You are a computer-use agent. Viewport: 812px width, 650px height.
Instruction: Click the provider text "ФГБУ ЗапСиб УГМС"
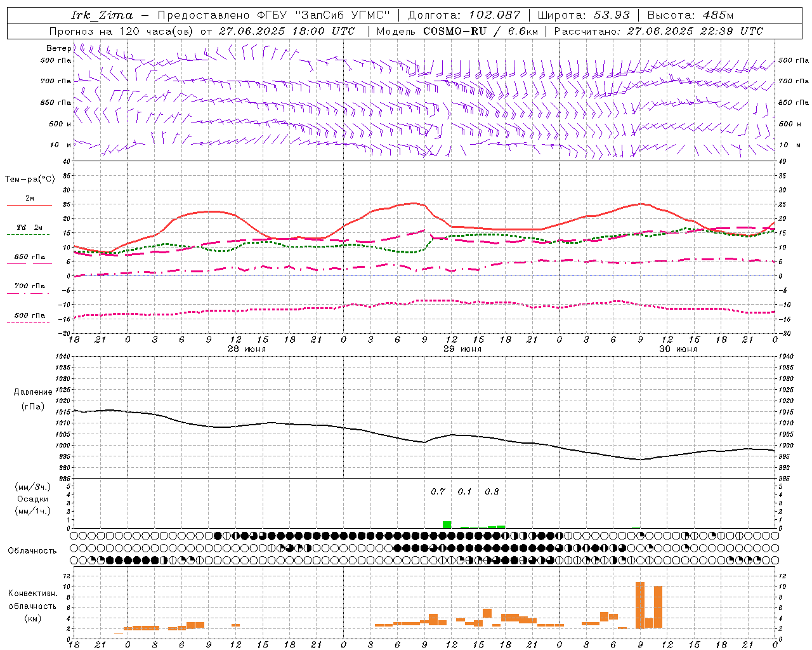coord(324,15)
